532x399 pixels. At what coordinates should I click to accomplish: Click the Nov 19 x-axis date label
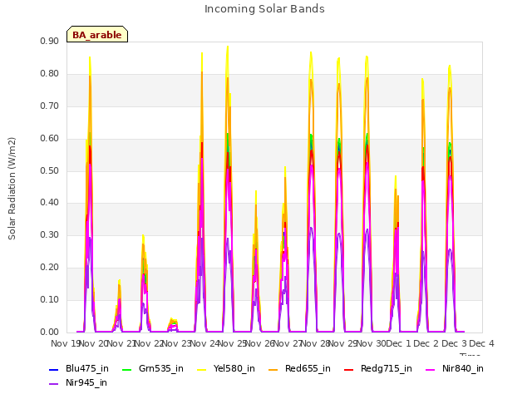click(x=66, y=343)
